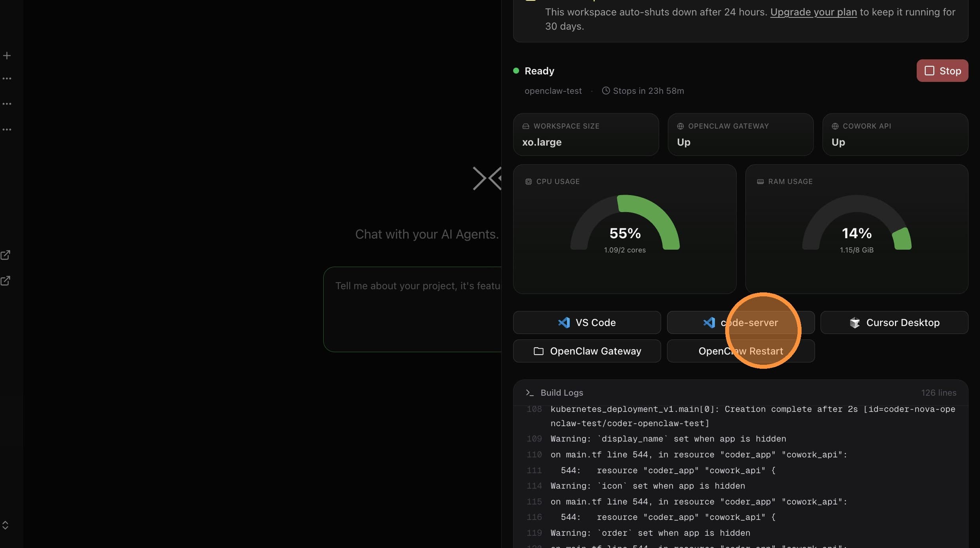Click the globe icon beside Cowork API label
Screen dimensions: 980x548
pos(835,126)
